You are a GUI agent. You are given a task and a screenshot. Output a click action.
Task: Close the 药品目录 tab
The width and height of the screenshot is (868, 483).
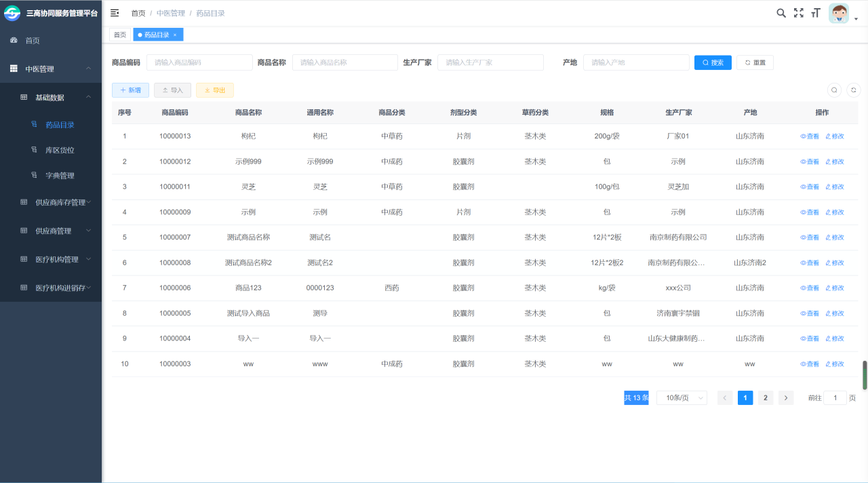(x=175, y=35)
